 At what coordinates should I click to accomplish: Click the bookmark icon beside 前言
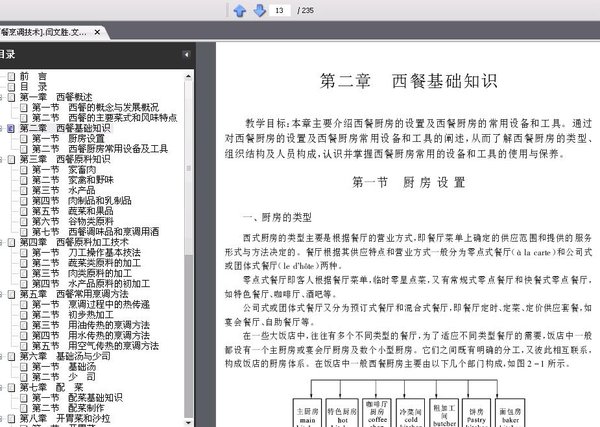pos(11,77)
